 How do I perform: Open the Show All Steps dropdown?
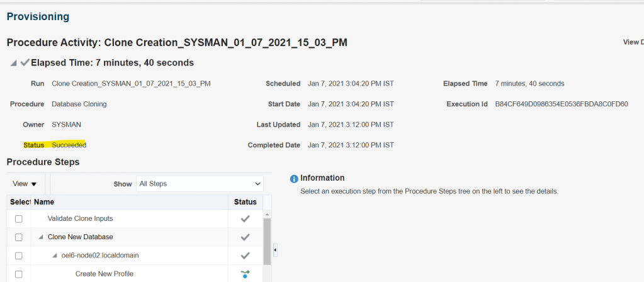(x=200, y=184)
